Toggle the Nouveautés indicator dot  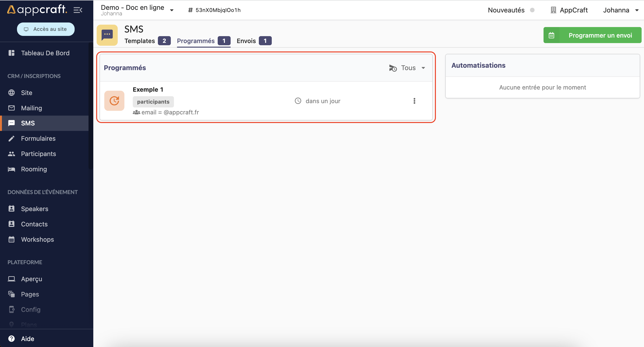click(532, 10)
